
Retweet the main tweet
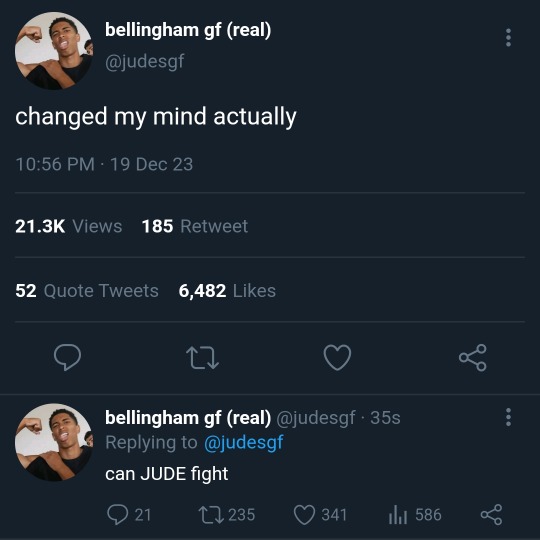pyautogui.click(x=202, y=358)
